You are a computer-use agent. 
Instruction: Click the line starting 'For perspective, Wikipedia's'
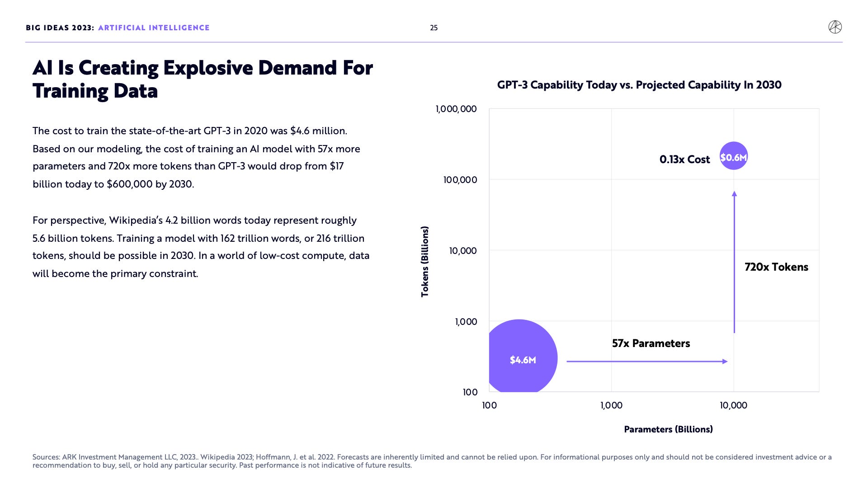[194, 221]
